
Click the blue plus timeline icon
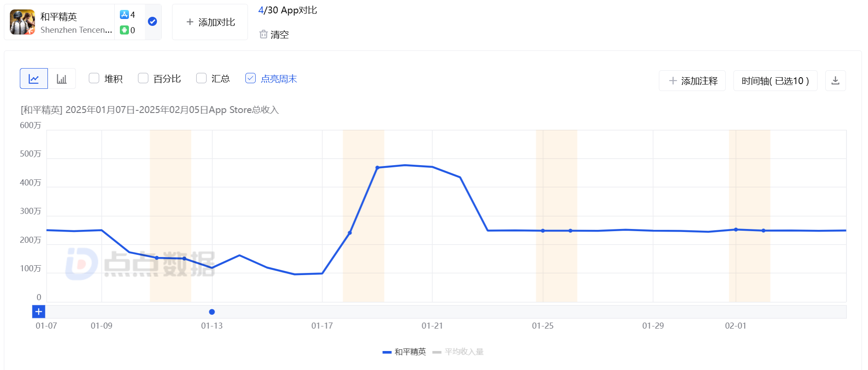pos(38,311)
